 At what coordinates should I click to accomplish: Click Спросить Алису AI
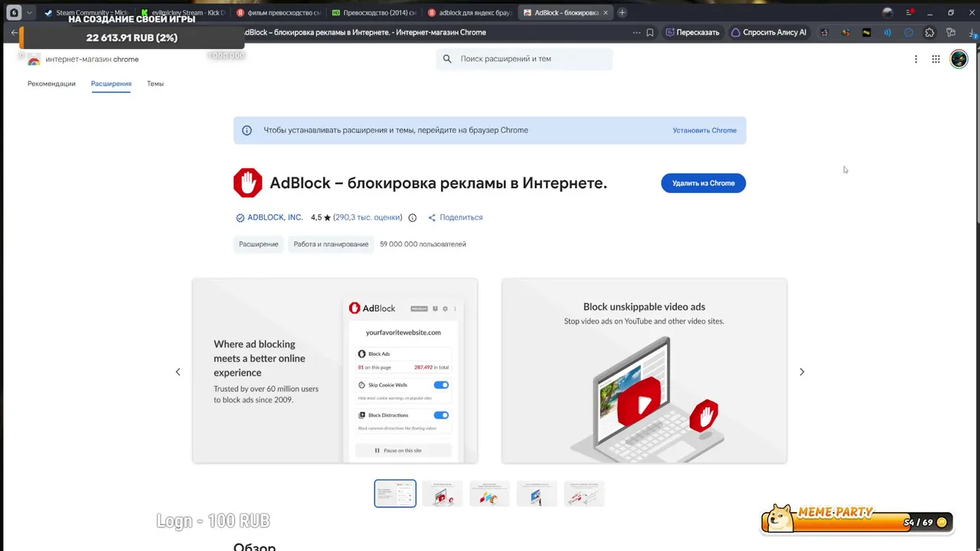click(x=769, y=33)
